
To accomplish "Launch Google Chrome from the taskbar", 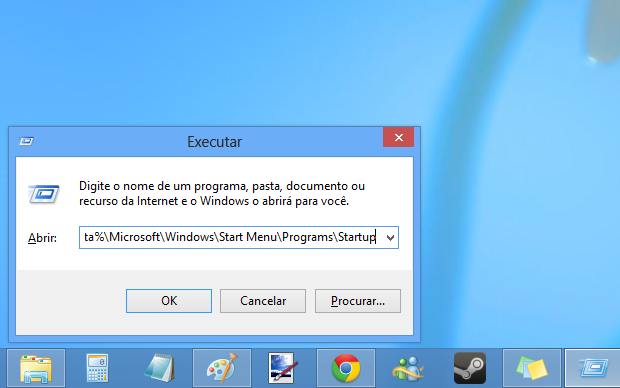I will [346, 368].
